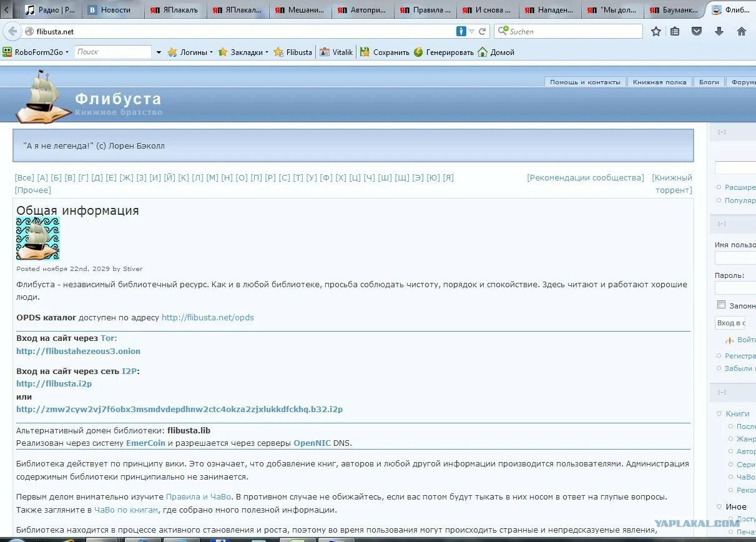Collapse the Книги sidebar section
Screen dimensions: 756x542
pos(719,414)
